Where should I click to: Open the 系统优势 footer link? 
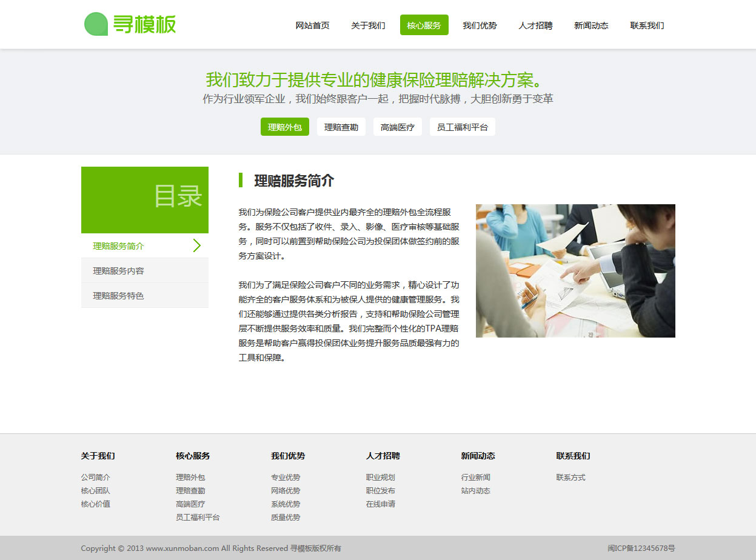pos(286,504)
